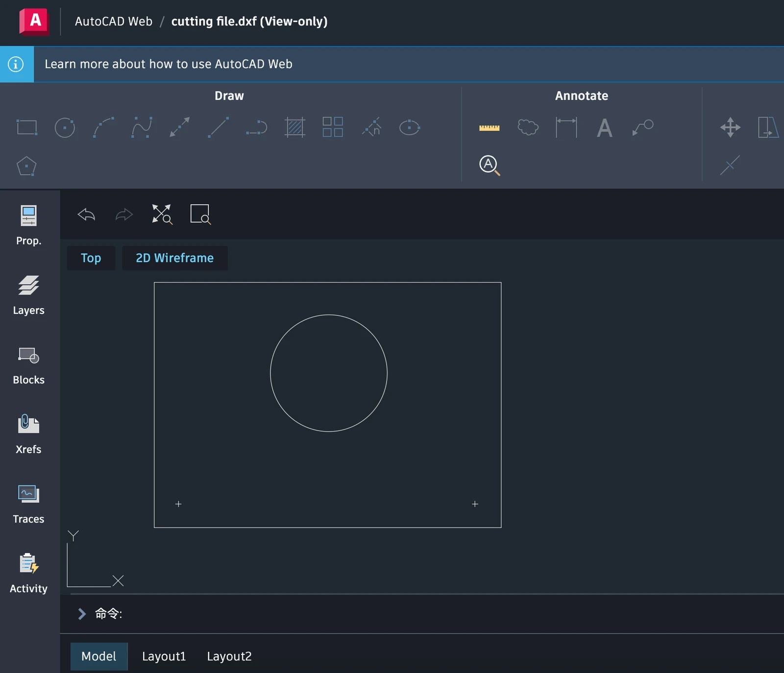
Task: Open the Top view dropdown
Action: click(x=91, y=258)
